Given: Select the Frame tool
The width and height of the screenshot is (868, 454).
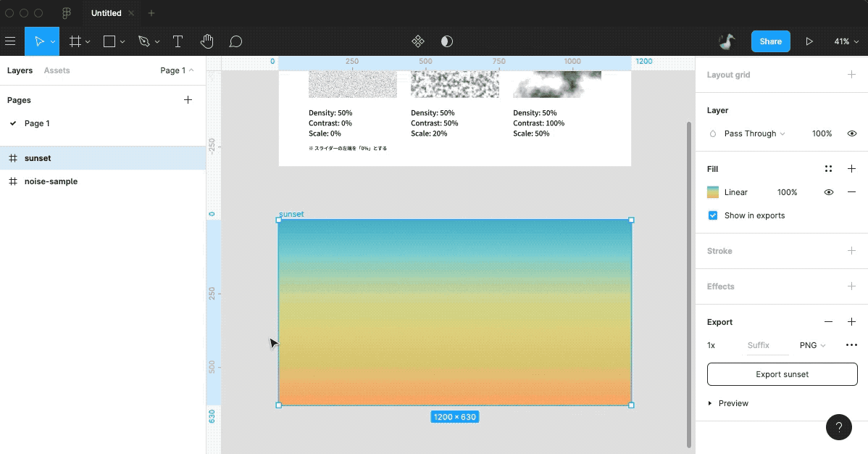Looking at the screenshot, I should [75, 41].
